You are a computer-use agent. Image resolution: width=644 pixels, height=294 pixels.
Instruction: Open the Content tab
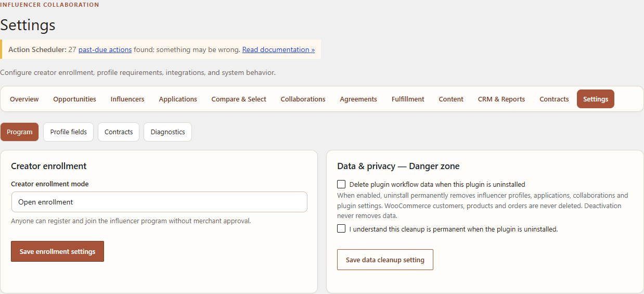[451, 99]
